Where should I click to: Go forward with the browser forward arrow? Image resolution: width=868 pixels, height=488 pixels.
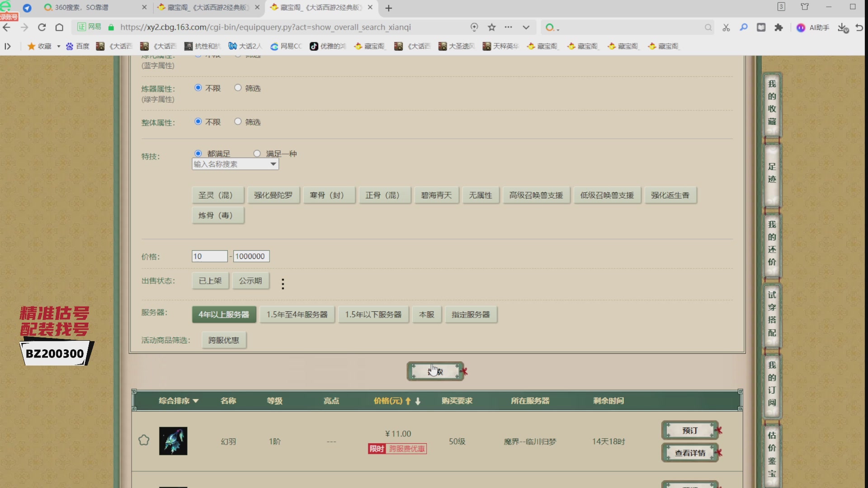click(24, 28)
